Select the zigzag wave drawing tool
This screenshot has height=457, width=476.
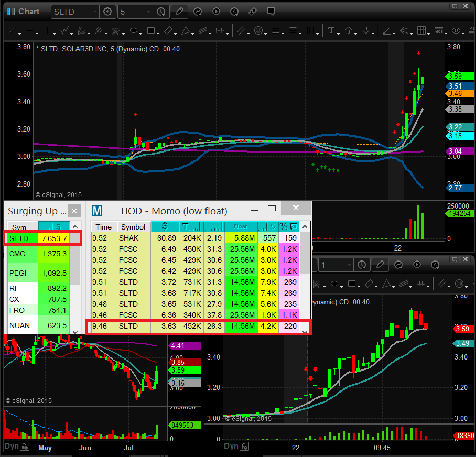[64, 30]
